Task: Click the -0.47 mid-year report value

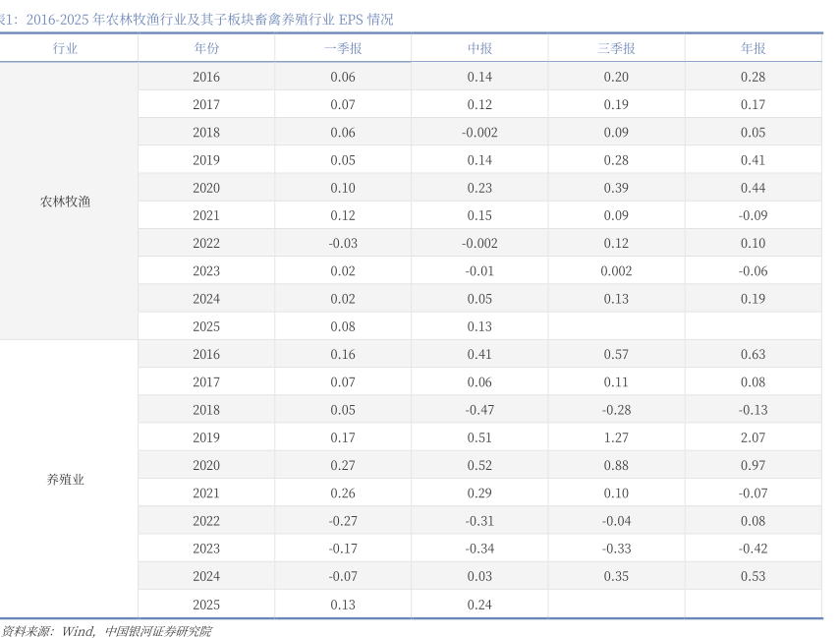Action: coord(479,410)
